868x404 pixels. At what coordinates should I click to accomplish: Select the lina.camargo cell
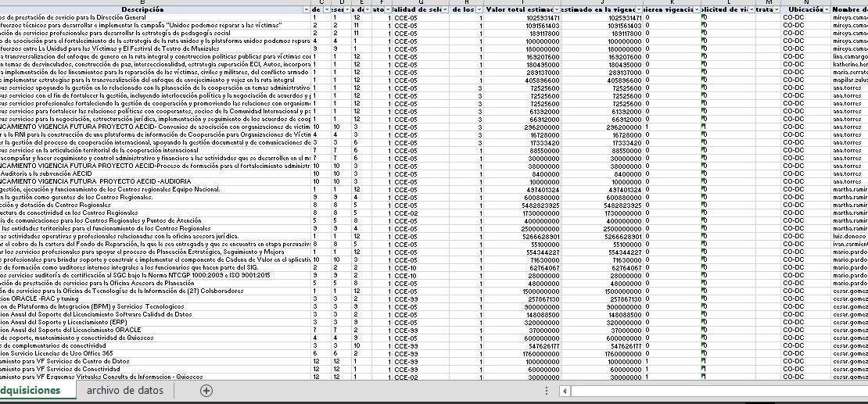click(850, 56)
